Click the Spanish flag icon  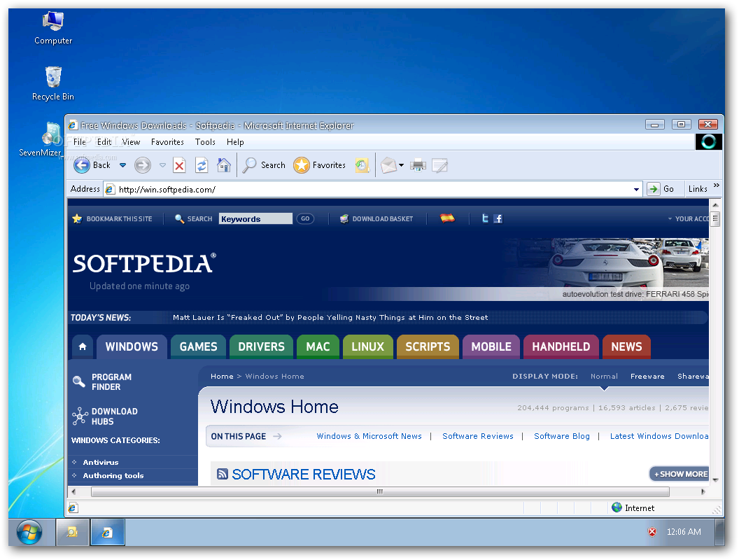(447, 218)
